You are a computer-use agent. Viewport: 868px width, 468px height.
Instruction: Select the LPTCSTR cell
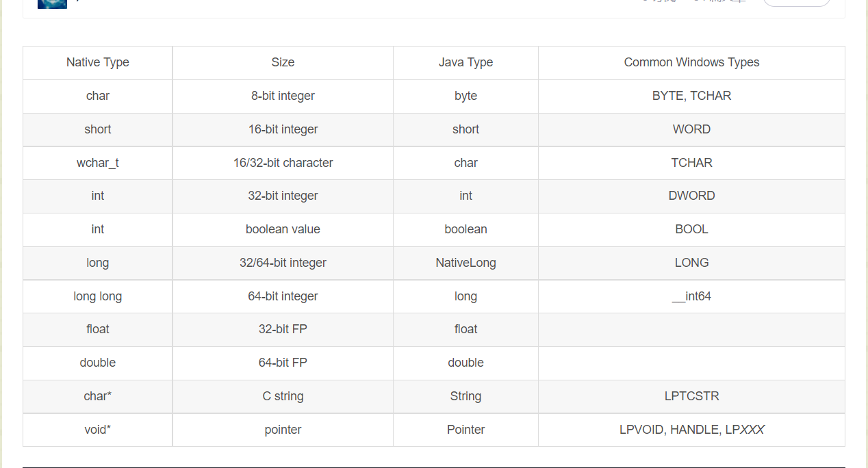(x=691, y=396)
